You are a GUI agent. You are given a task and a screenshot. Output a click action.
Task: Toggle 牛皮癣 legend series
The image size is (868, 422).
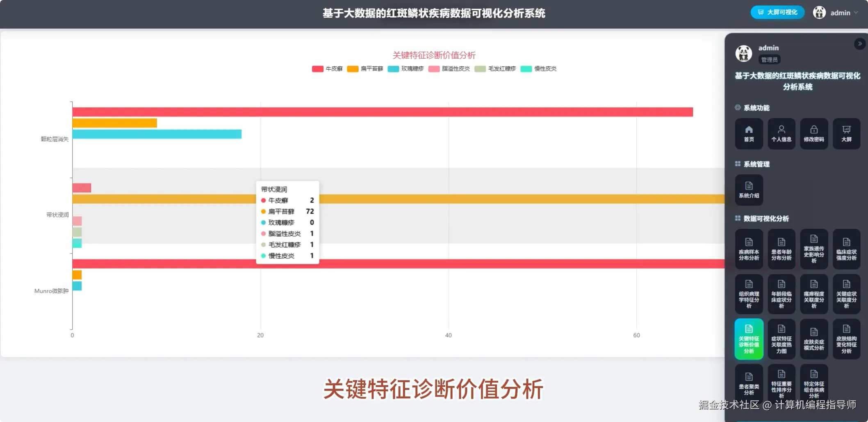pos(327,68)
